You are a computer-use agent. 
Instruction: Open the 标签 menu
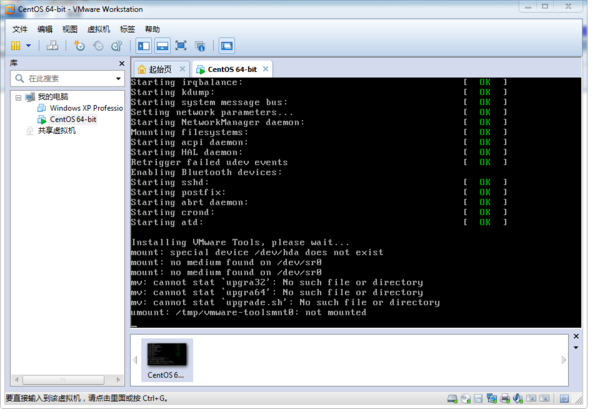click(127, 29)
